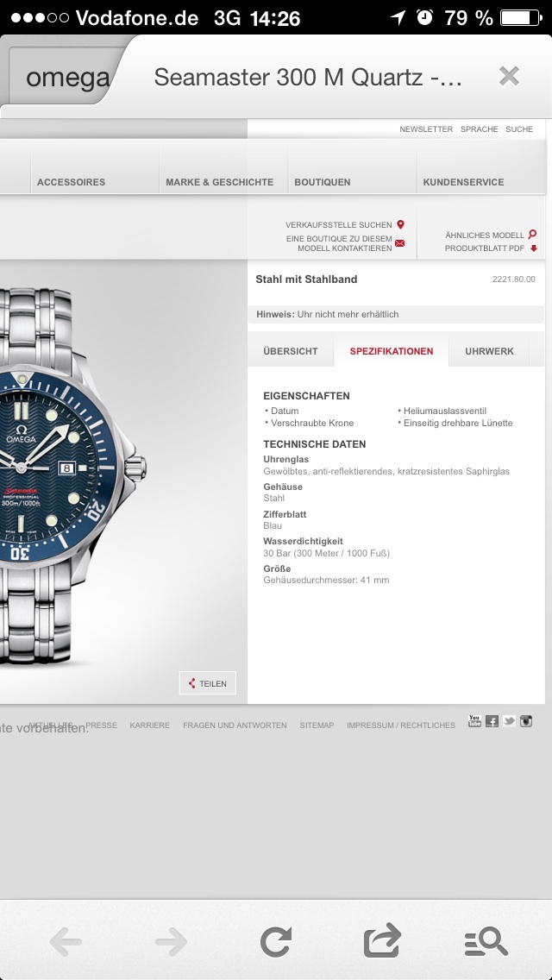
Task: Open the search and bookmarks list icon
Action: point(486,942)
